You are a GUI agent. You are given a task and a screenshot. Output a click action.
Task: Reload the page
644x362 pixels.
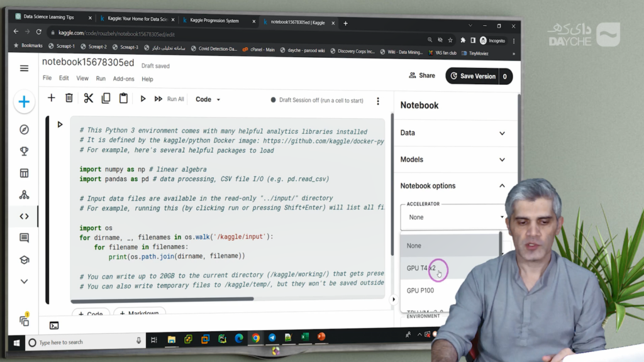pos(38,31)
